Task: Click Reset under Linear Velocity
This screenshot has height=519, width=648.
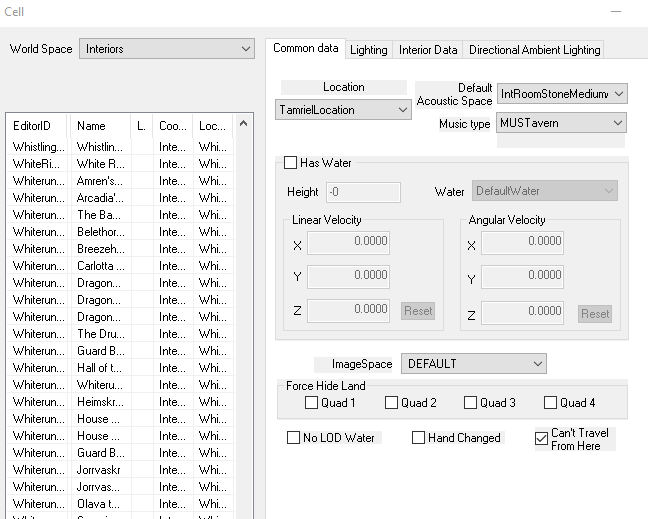Action: point(418,311)
